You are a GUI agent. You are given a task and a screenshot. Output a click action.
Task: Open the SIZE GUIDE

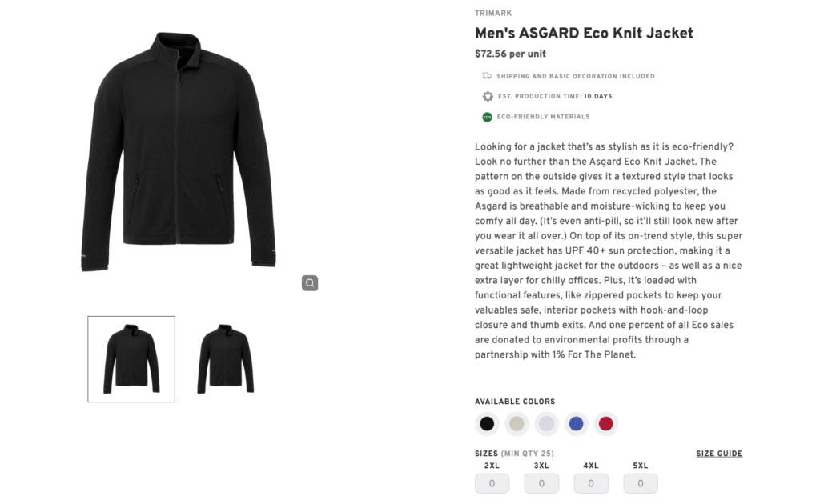(719, 454)
